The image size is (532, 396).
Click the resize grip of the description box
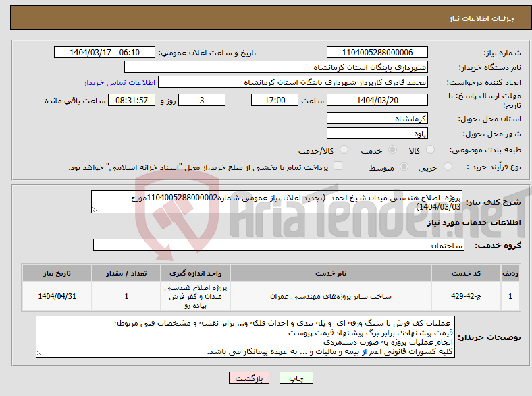tap(95, 210)
